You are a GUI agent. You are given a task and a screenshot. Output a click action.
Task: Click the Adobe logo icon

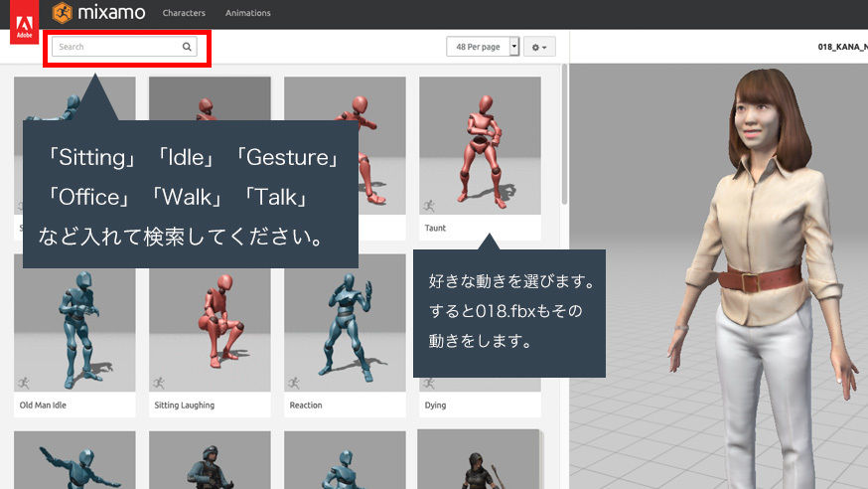(x=25, y=22)
